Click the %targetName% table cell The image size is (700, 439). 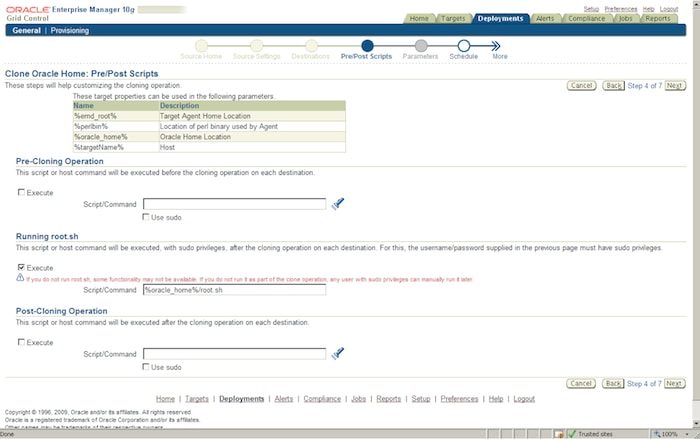coord(116,147)
